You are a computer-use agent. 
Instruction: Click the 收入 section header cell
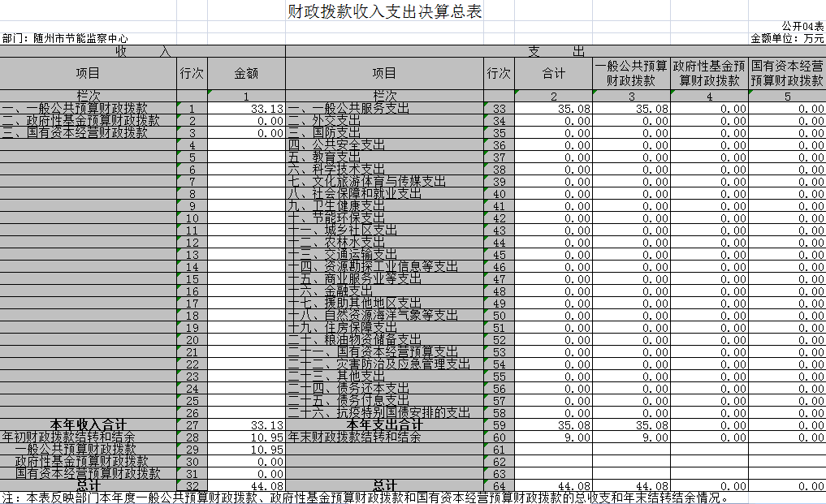[x=142, y=51]
